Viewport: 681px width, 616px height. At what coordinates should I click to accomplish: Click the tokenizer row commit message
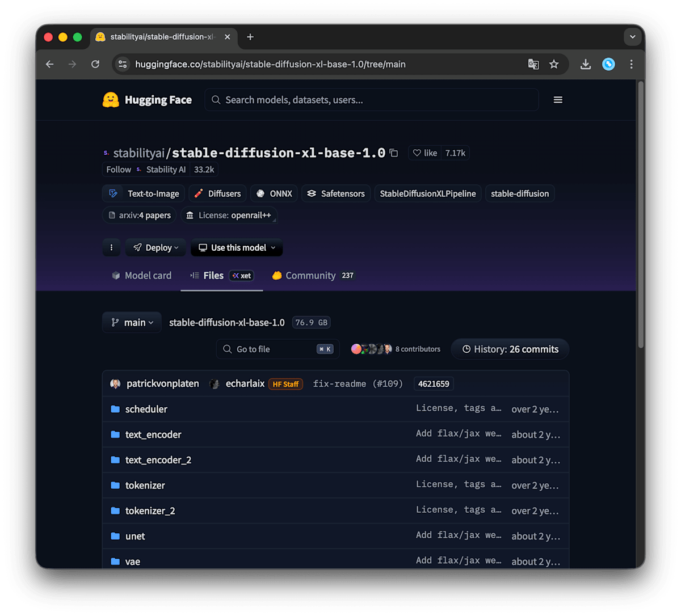pyautogui.click(x=459, y=484)
